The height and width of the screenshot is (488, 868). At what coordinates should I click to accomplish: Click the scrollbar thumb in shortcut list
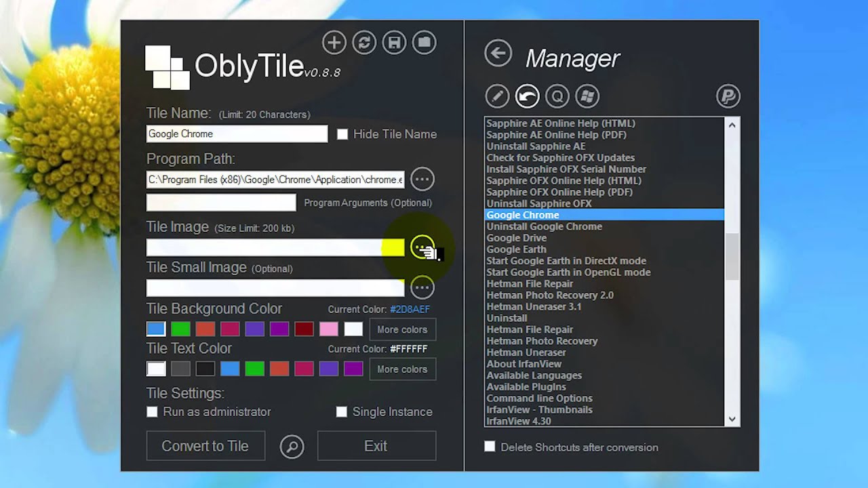732,257
